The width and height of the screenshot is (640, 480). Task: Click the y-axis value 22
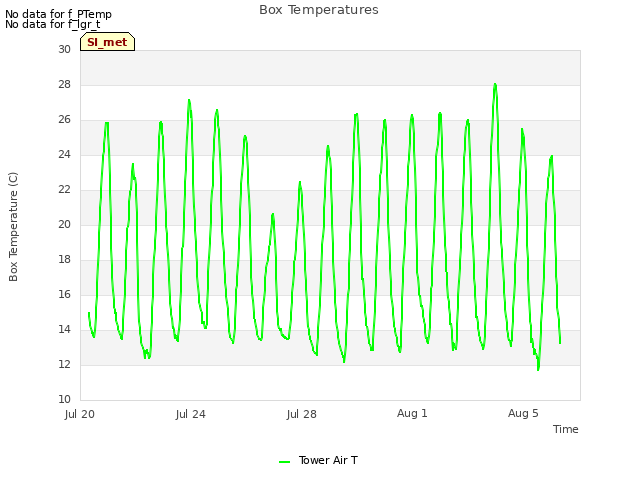(64, 189)
